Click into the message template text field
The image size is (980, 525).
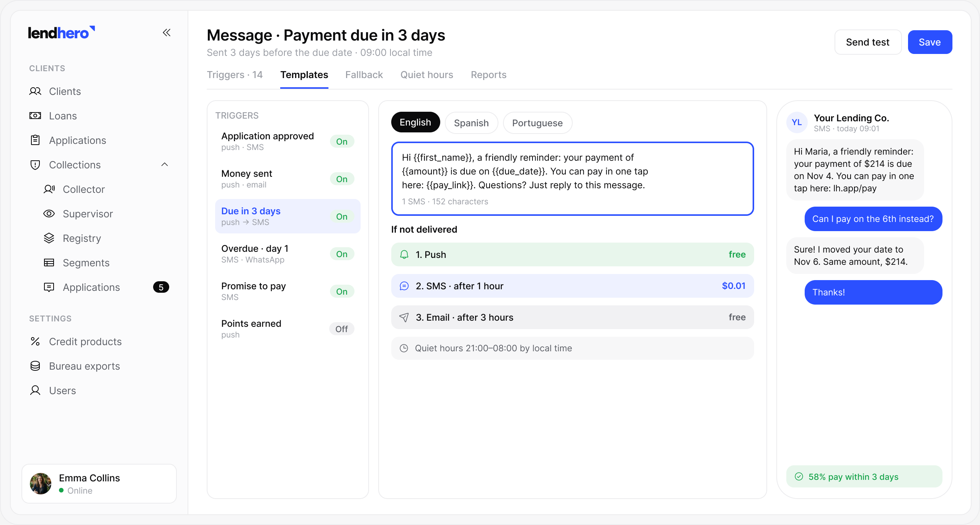572,179
